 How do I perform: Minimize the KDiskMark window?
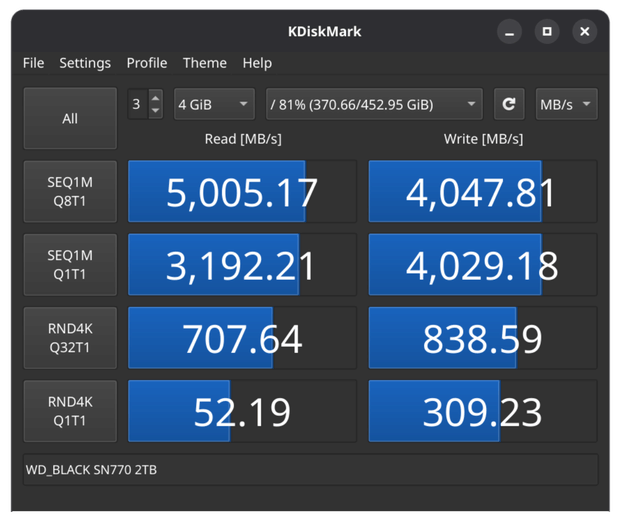tap(509, 32)
